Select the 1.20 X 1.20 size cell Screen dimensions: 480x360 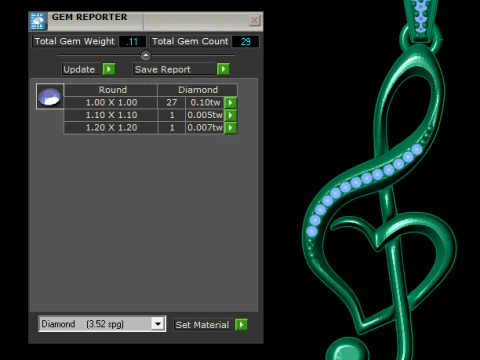(111, 128)
